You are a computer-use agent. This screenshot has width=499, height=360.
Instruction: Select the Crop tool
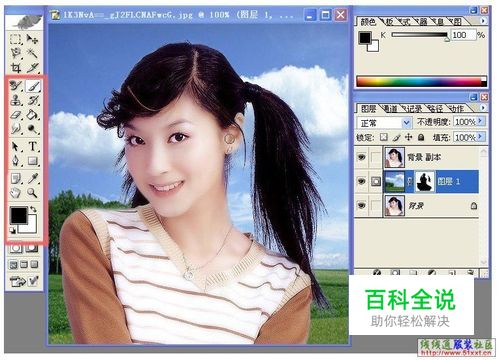click(15, 67)
